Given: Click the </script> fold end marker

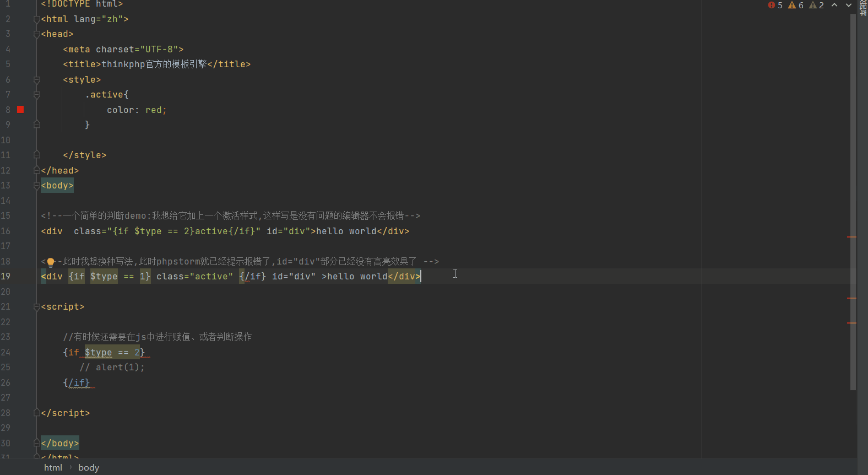Looking at the screenshot, I should [36, 413].
